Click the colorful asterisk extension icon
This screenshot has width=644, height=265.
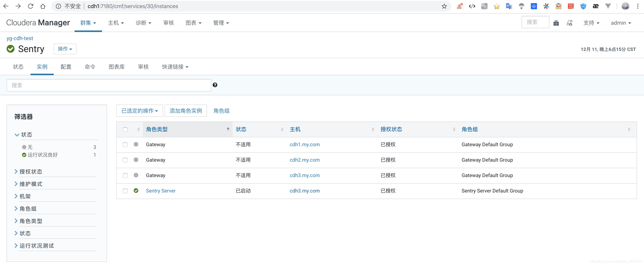click(546, 6)
